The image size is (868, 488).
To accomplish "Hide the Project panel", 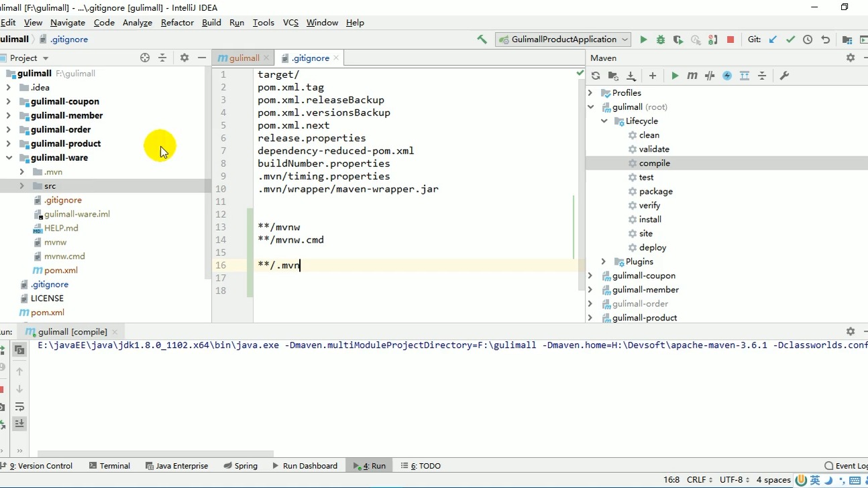I will (202, 58).
